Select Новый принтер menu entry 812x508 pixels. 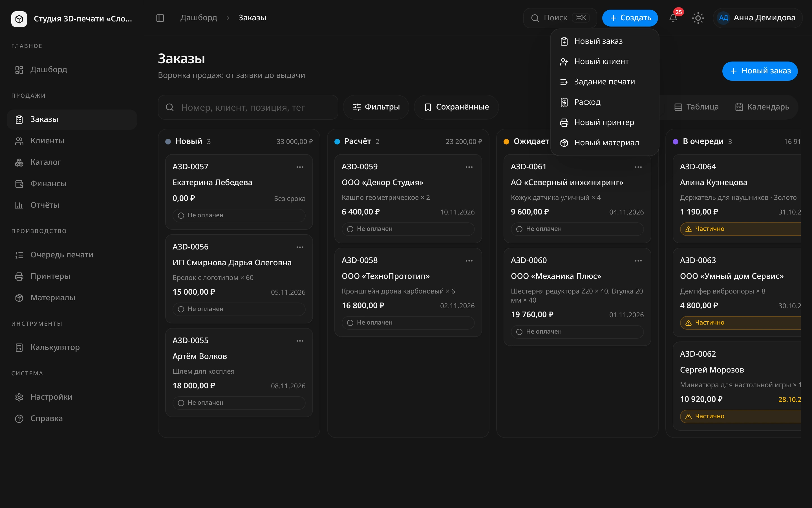click(605, 123)
